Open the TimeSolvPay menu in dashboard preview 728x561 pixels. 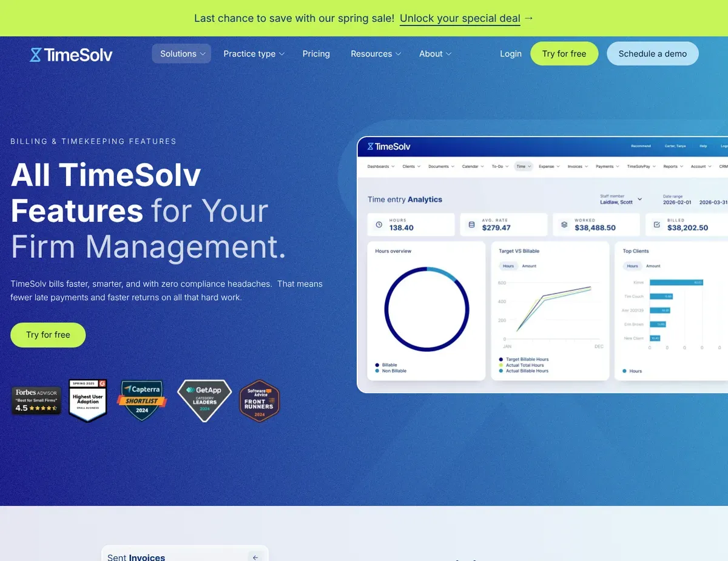coord(641,166)
